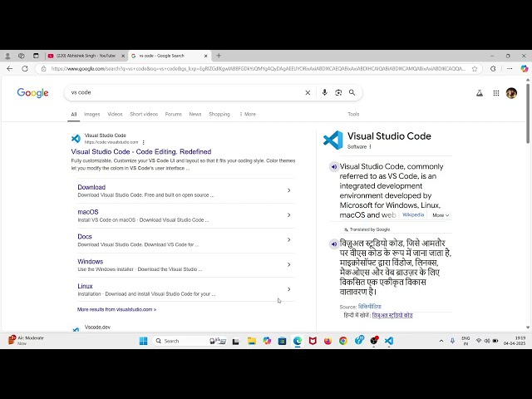The image size is (532, 399).
Task: Open Google Search Labs flask icon
Action: point(480,93)
